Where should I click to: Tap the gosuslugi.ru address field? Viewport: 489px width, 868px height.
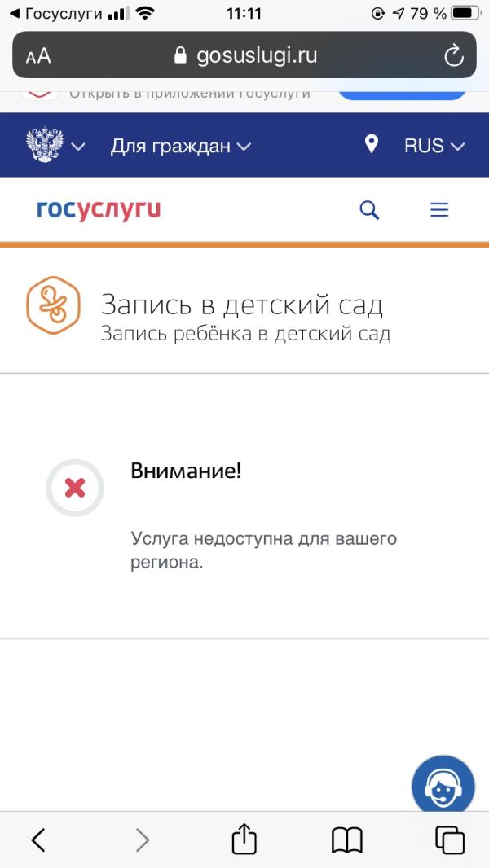pyautogui.click(x=244, y=55)
